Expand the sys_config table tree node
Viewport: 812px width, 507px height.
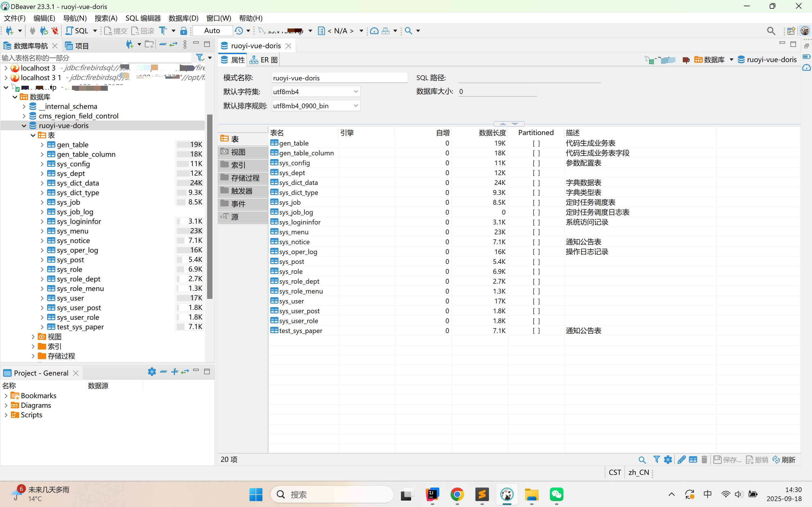pos(42,164)
